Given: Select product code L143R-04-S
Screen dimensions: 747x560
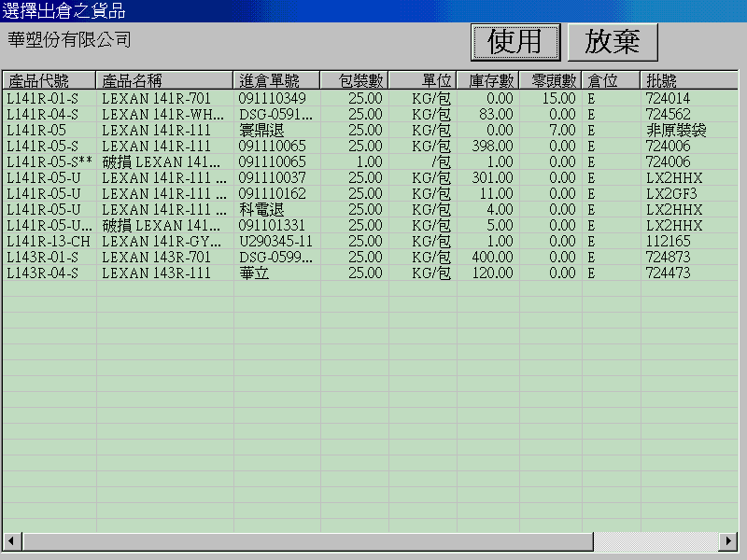Looking at the screenshot, I should tap(42, 273).
